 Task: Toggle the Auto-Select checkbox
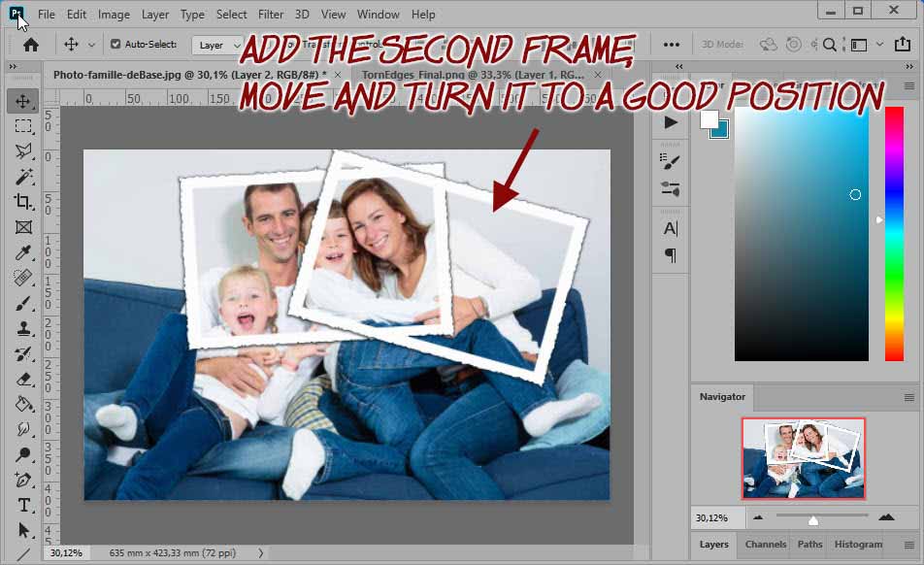115,44
